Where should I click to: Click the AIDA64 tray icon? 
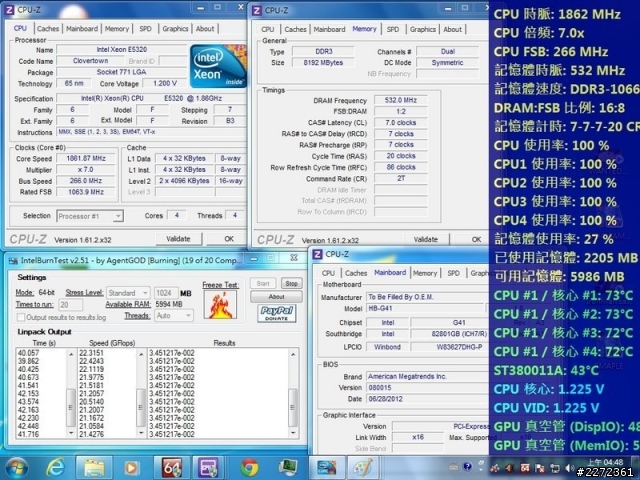point(525,469)
